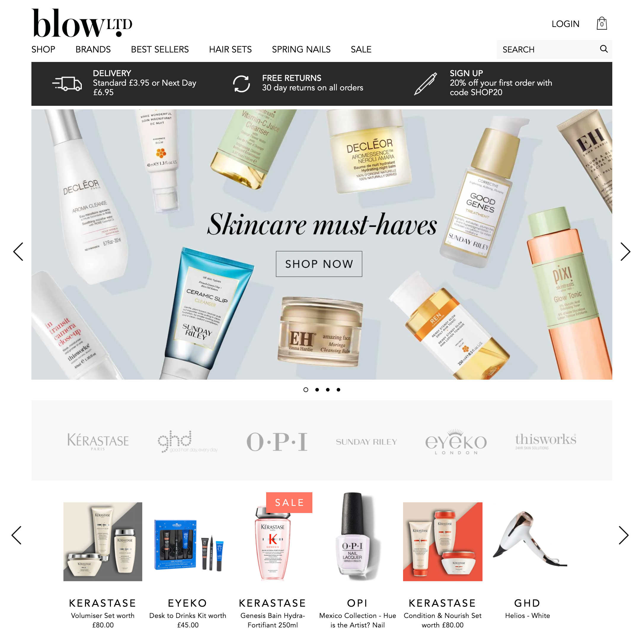Select the SALE menu item
The width and height of the screenshot is (644, 644).
tap(360, 49)
